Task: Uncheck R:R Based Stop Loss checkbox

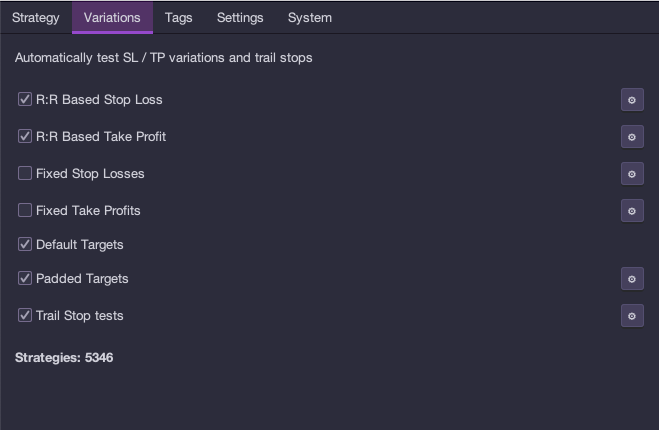Action: (x=25, y=100)
